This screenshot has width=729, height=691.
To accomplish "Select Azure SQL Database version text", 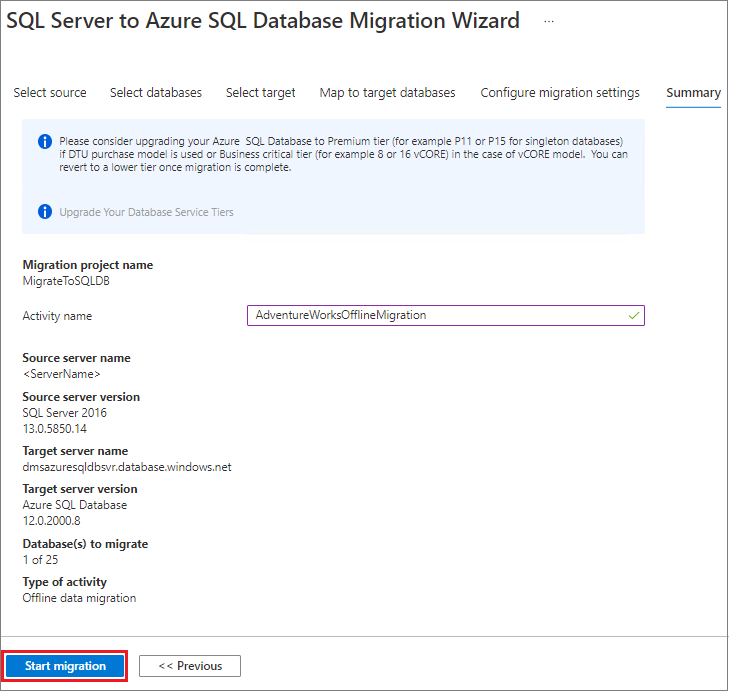I will [74, 505].
